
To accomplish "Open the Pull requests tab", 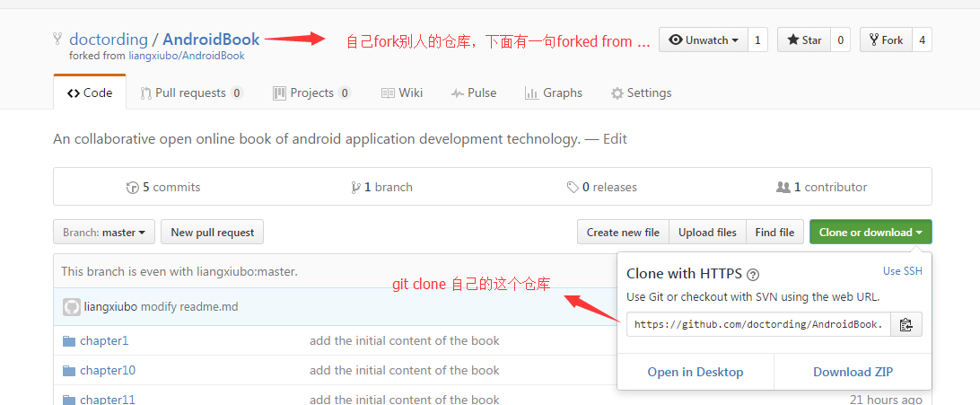I will [x=192, y=93].
